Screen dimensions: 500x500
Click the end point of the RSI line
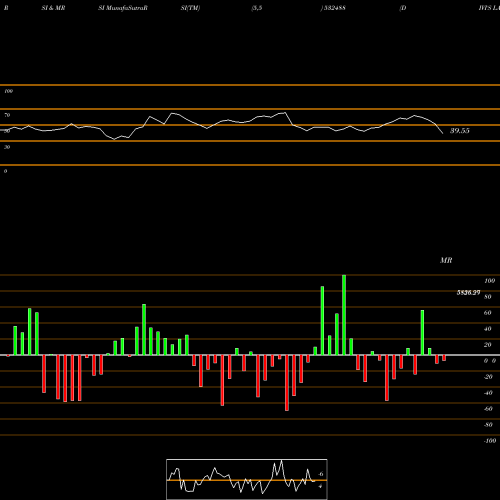(443, 133)
